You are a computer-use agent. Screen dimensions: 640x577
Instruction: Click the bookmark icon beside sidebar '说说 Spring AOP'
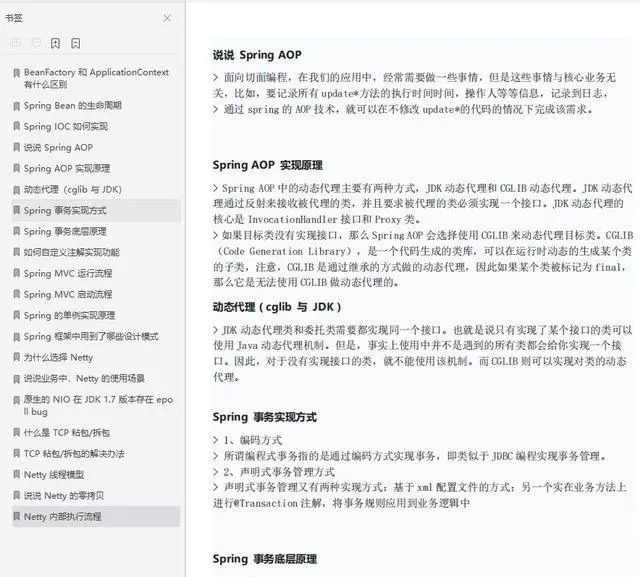pyautogui.click(x=16, y=148)
